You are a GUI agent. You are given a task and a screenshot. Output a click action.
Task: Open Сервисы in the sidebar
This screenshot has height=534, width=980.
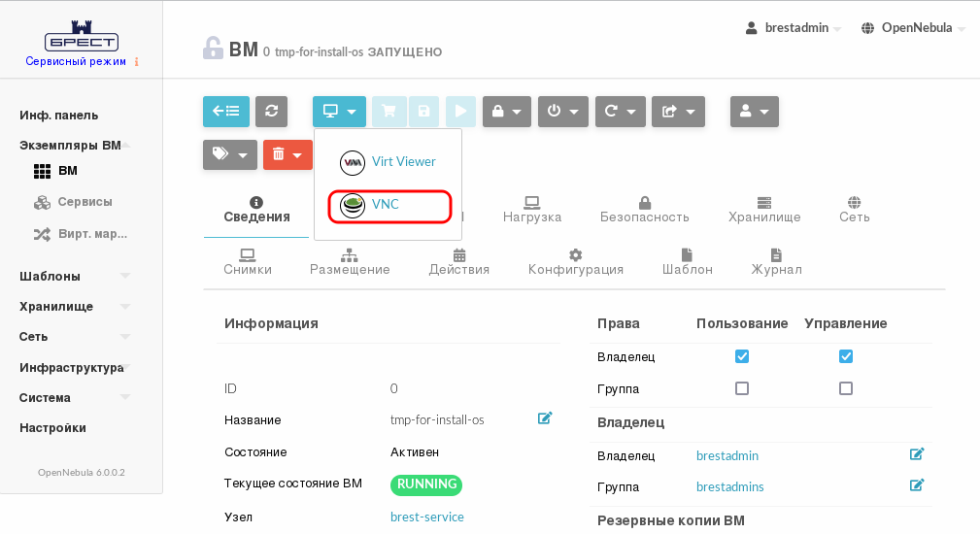[x=84, y=202]
